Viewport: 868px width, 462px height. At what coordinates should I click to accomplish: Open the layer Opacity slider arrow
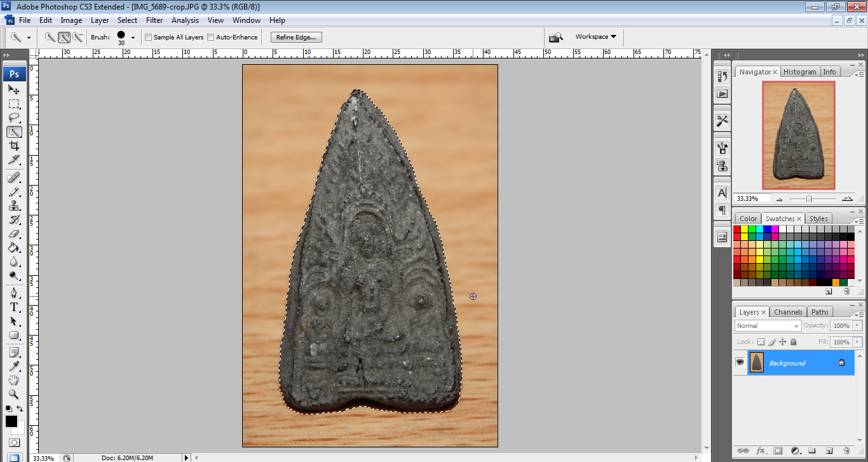pyautogui.click(x=857, y=325)
